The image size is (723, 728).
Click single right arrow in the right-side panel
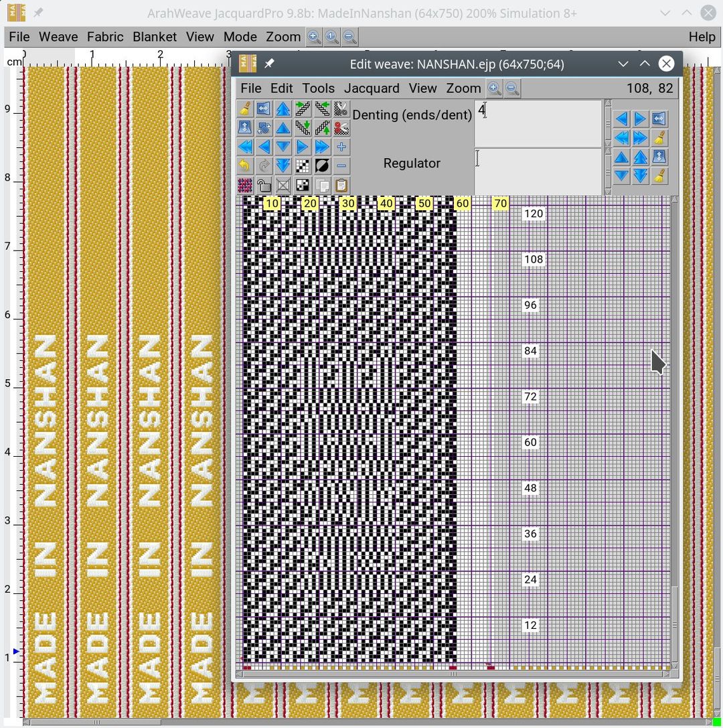[641, 119]
